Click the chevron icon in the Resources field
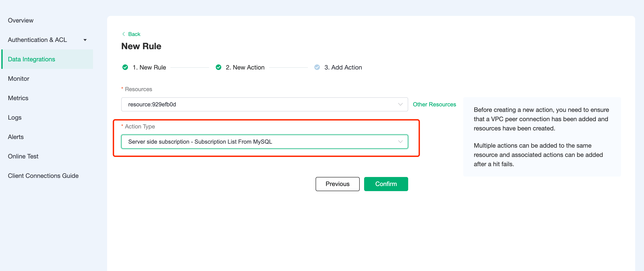This screenshot has height=271, width=644. click(x=400, y=104)
